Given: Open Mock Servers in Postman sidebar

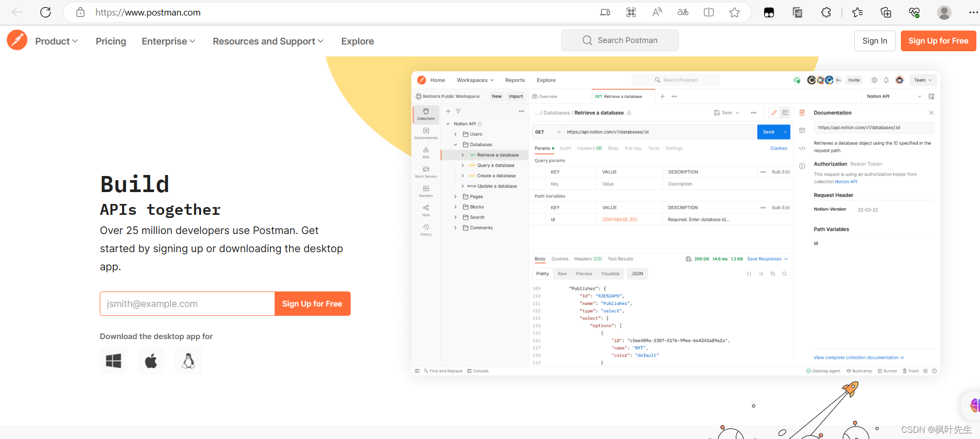Looking at the screenshot, I should coord(426,172).
